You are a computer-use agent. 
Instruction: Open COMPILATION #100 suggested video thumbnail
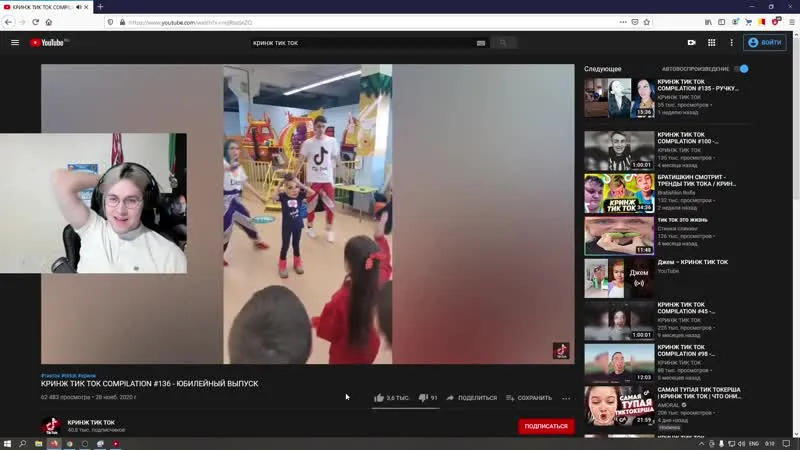[619, 151]
